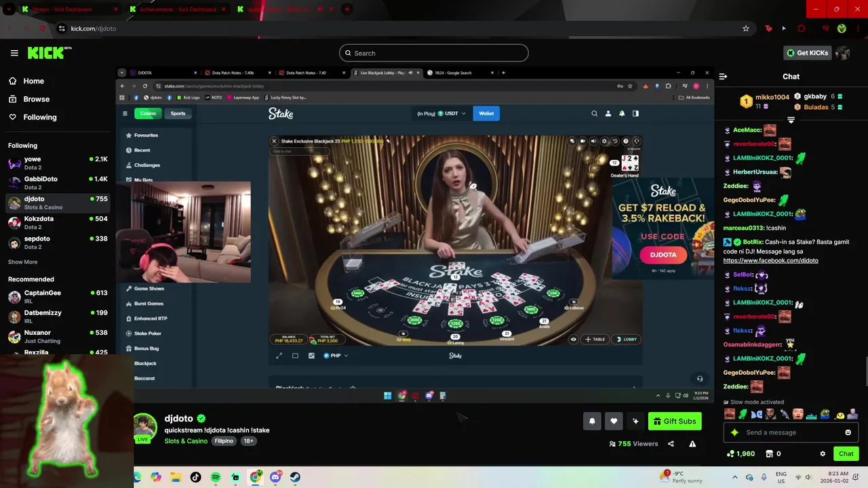Expand the chat leaderboard chevron
The image size is (868, 488).
pos(791,120)
